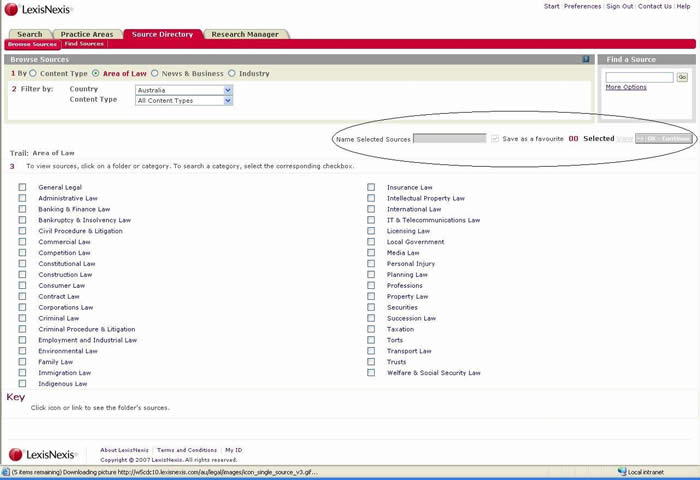The width and height of the screenshot is (700, 480).
Task: Open the Terms and Conditions link
Action: [x=187, y=450]
